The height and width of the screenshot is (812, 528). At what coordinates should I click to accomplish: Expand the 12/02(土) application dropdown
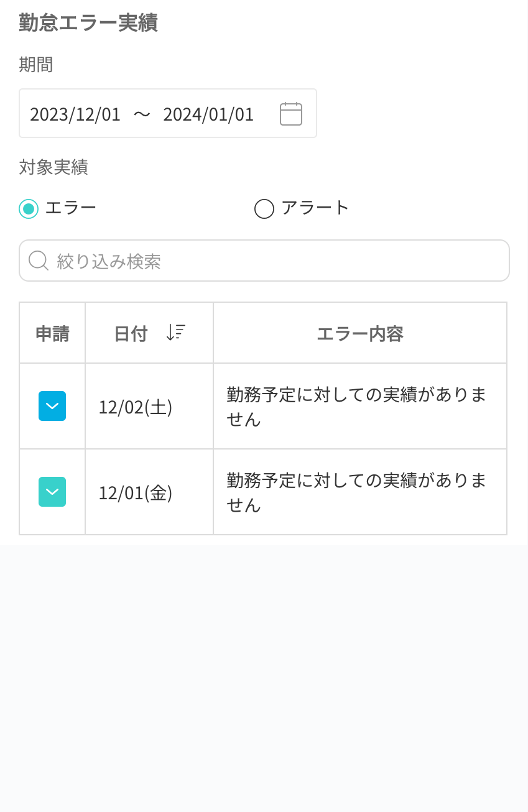click(52, 406)
